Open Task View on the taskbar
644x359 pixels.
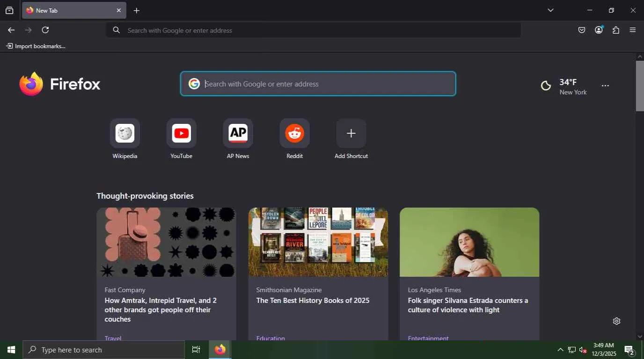click(196, 350)
